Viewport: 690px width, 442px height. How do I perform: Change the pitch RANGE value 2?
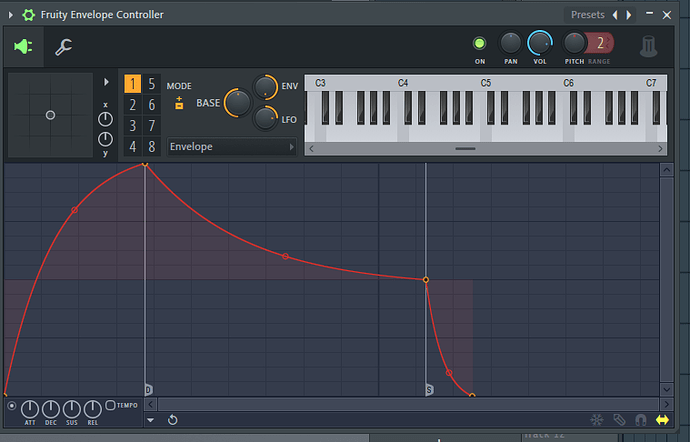coord(601,43)
